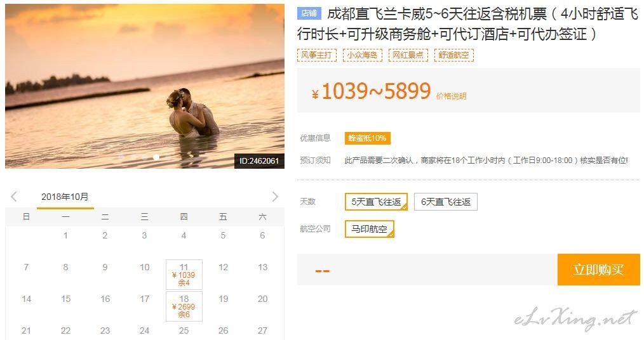Click the 立即购买 buy button
The image size is (644, 340).
pyautogui.click(x=598, y=270)
